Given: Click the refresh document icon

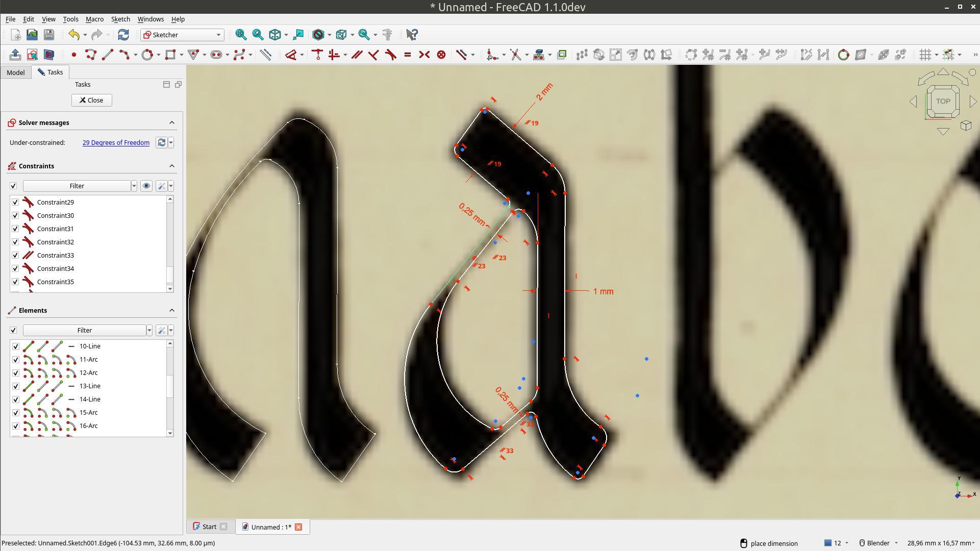Looking at the screenshot, I should coord(123,35).
